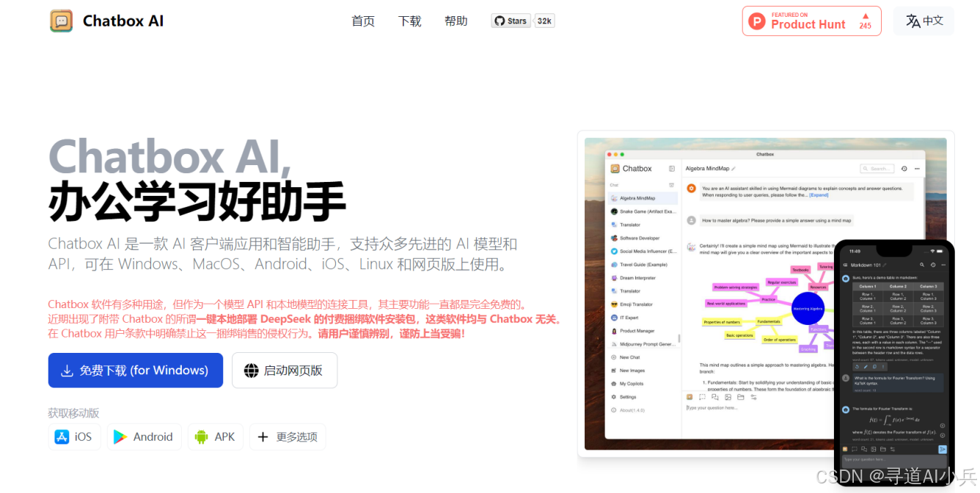
Task: Select Social Media Influencer chat in preview
Action: click(x=643, y=251)
